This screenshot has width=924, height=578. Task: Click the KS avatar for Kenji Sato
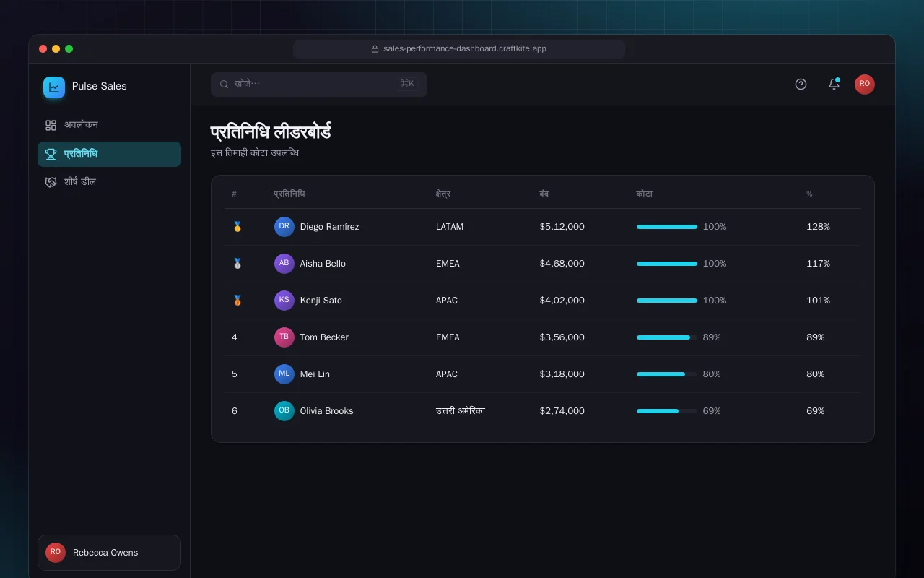pos(284,301)
